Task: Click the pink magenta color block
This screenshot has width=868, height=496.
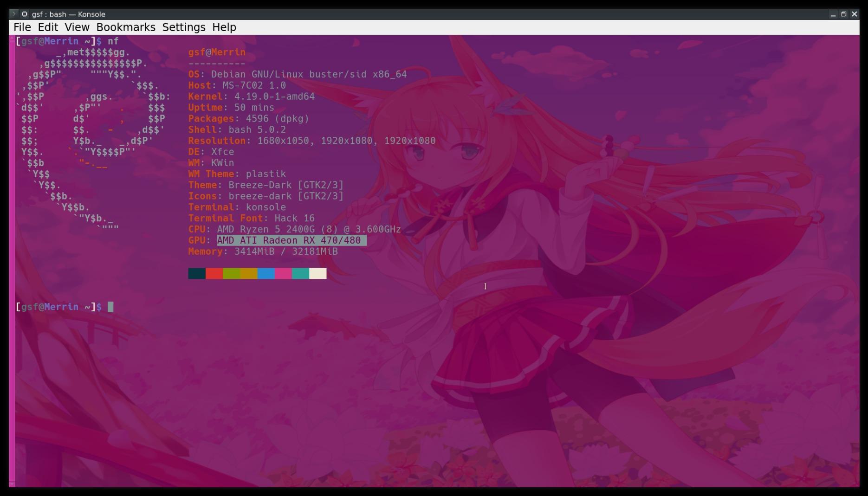Action: coord(283,274)
